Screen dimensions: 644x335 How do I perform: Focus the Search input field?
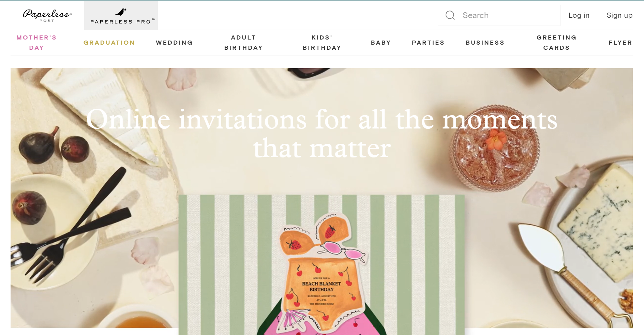499,15
